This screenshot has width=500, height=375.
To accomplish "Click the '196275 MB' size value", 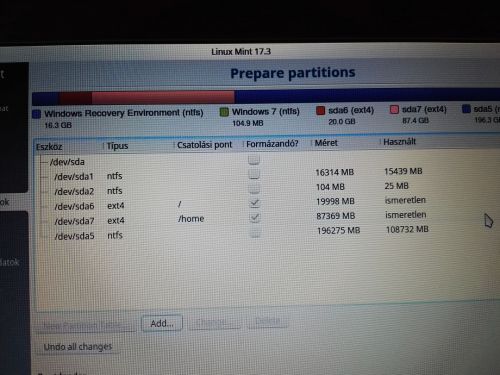I will tap(339, 230).
